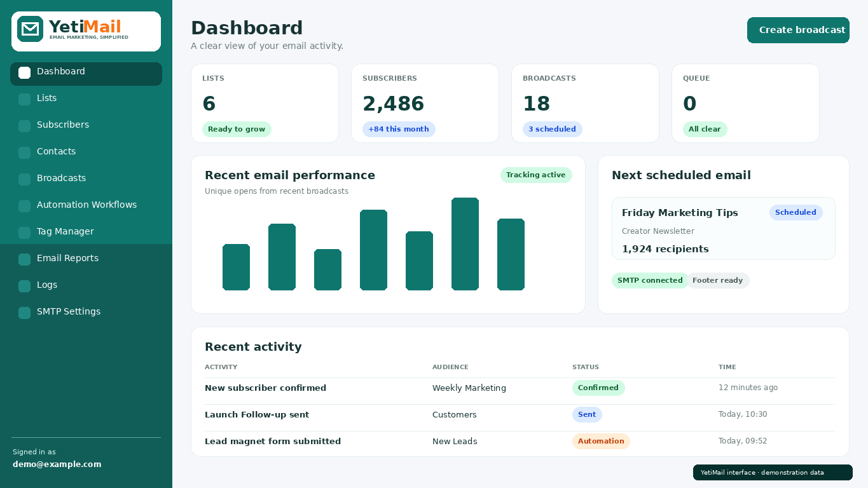Click the Today, 10:30 time

(743, 414)
